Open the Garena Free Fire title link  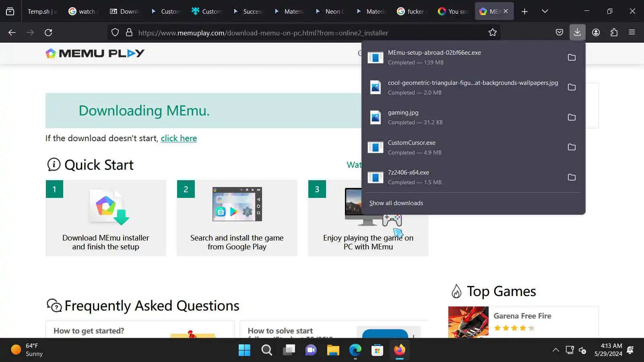point(522,316)
